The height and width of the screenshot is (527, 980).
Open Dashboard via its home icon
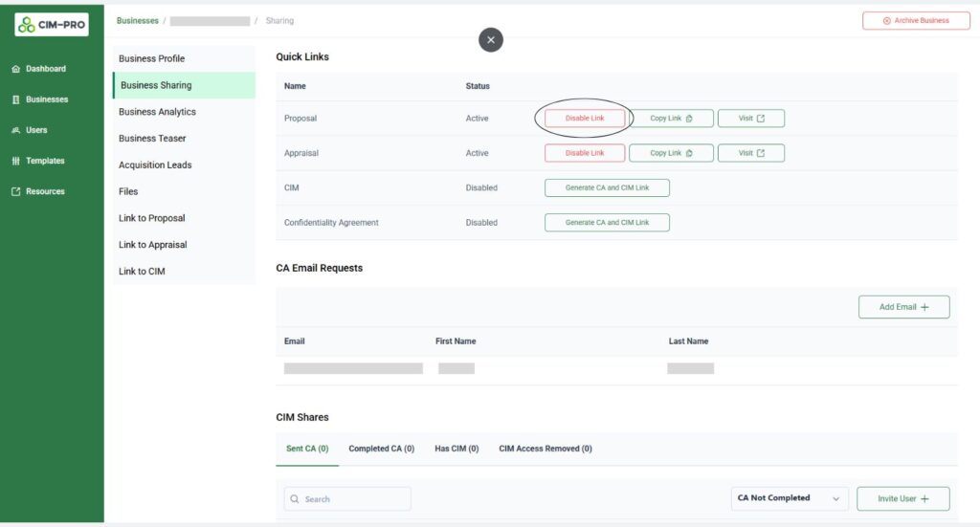(16, 69)
